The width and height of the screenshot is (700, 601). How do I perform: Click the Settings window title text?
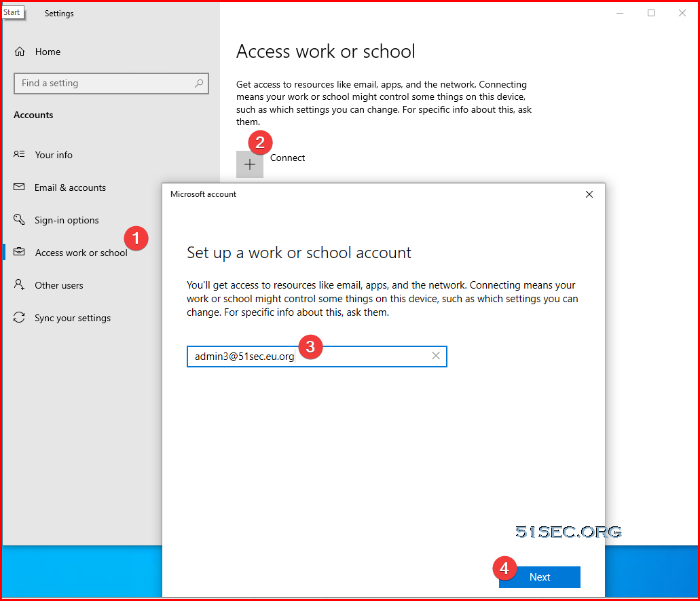coord(59,14)
